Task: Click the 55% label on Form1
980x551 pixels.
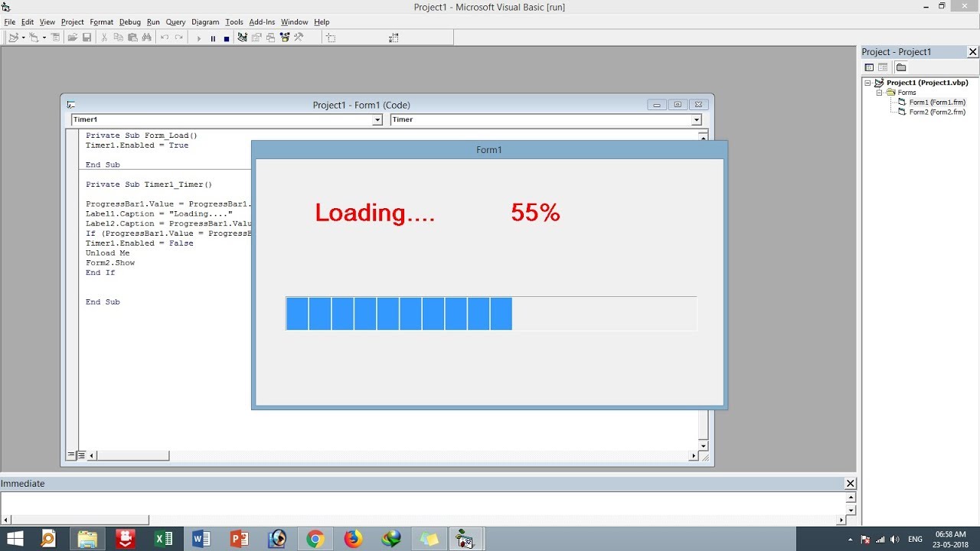Action: point(535,213)
